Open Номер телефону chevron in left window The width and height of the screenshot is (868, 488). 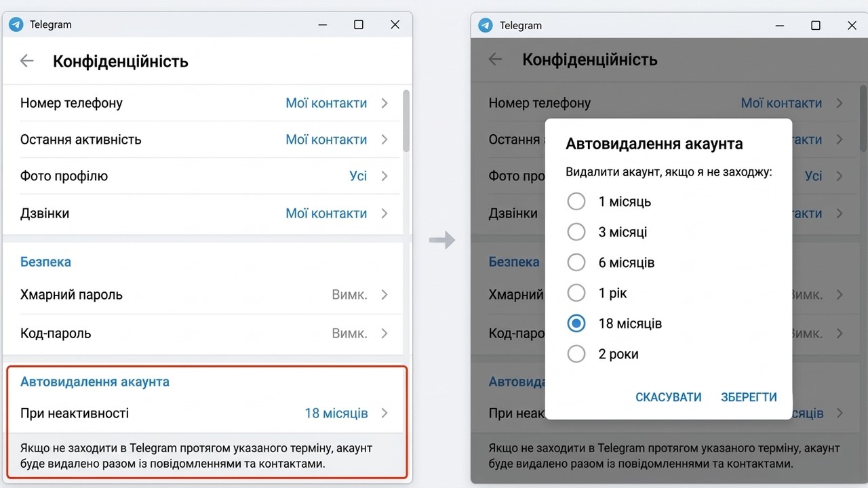tap(384, 103)
